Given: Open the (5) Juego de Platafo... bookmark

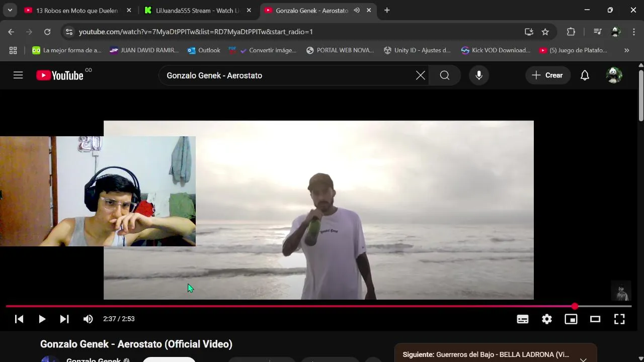Looking at the screenshot, I should 573,50.
